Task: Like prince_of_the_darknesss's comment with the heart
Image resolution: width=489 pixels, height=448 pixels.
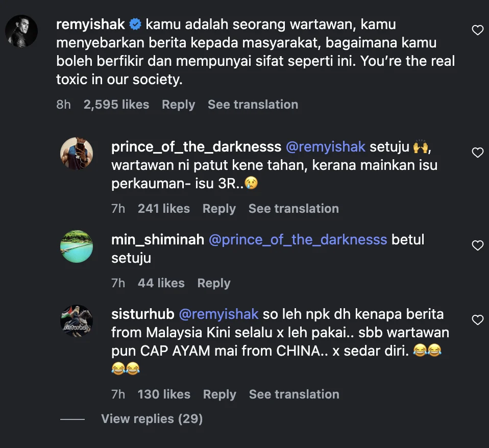Action: point(477,153)
